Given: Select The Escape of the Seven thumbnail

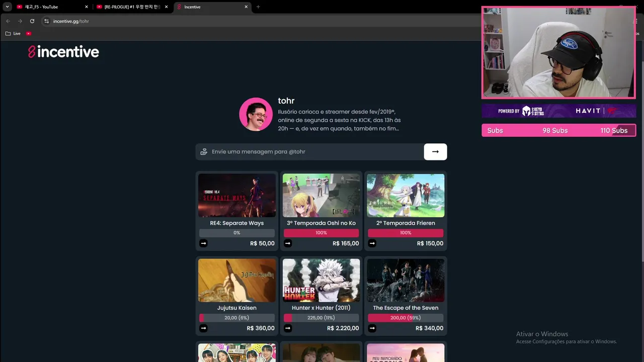Looking at the screenshot, I should click(x=406, y=280).
